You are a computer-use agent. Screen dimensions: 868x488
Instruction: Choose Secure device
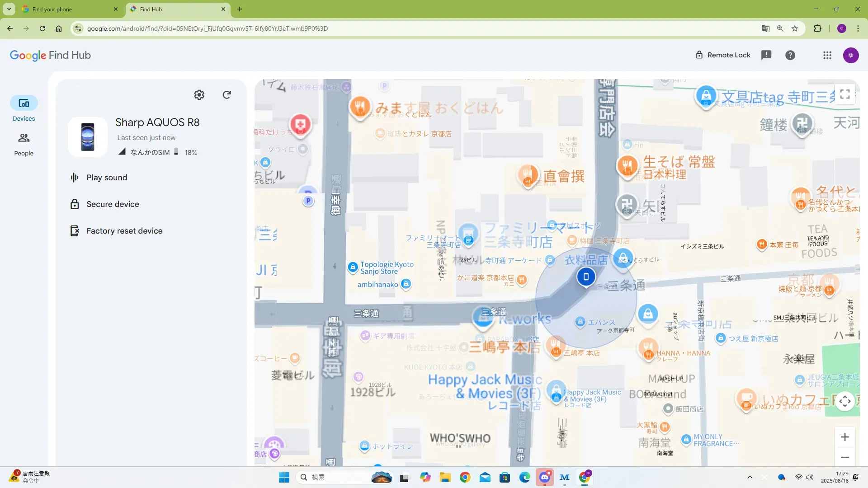[x=113, y=204]
